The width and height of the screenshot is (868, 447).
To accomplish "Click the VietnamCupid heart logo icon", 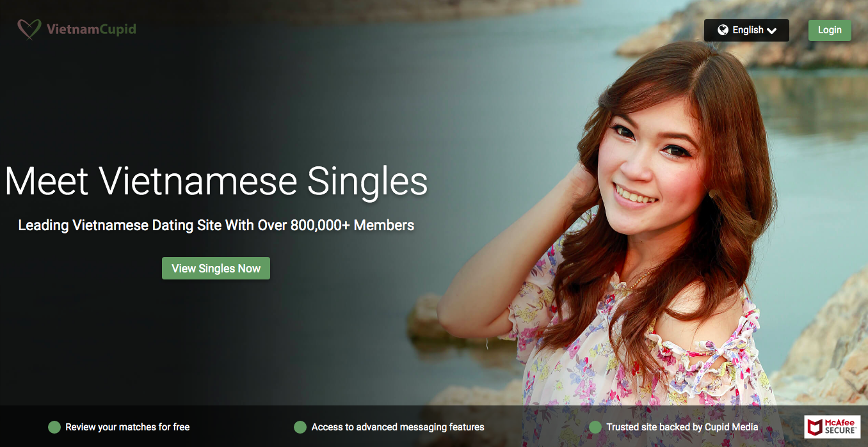I will pyautogui.click(x=29, y=29).
